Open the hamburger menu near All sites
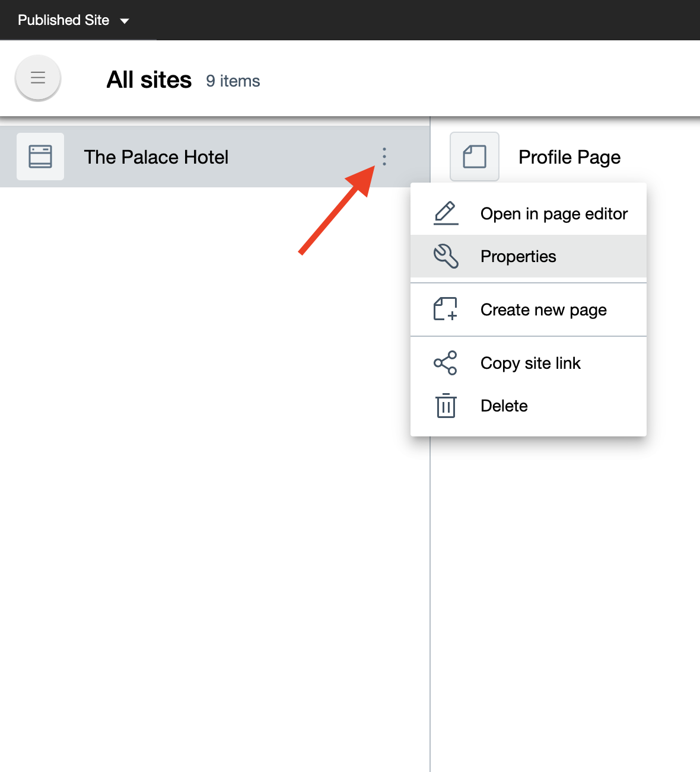The height and width of the screenshot is (772, 700). tap(38, 78)
